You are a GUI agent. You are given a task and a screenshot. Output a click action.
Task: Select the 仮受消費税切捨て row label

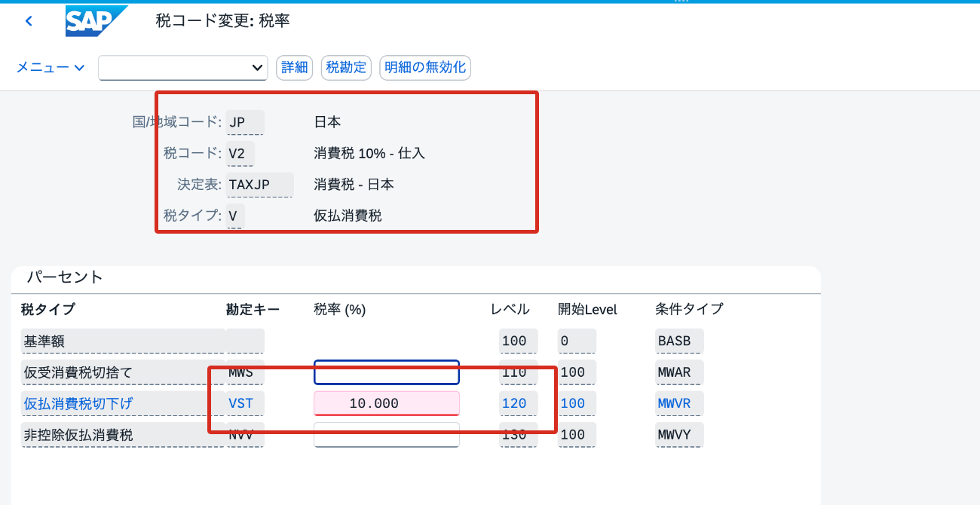(123, 372)
